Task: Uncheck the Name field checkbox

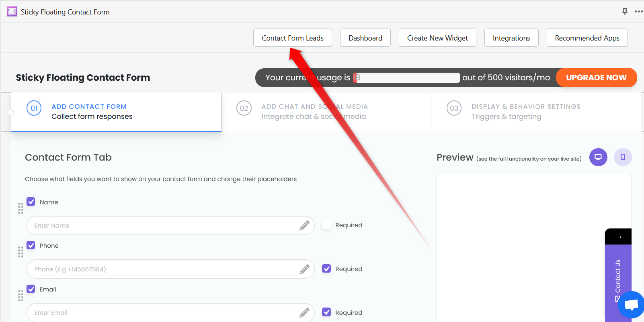Action: [31, 202]
